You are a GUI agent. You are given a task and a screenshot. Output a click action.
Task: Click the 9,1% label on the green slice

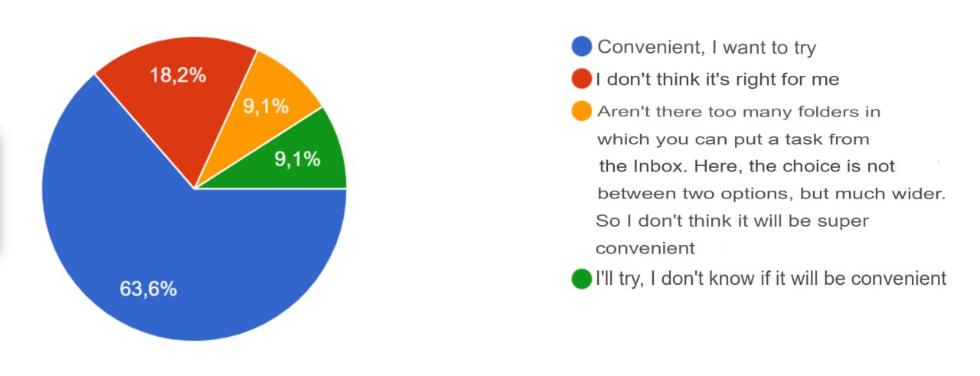tap(297, 159)
